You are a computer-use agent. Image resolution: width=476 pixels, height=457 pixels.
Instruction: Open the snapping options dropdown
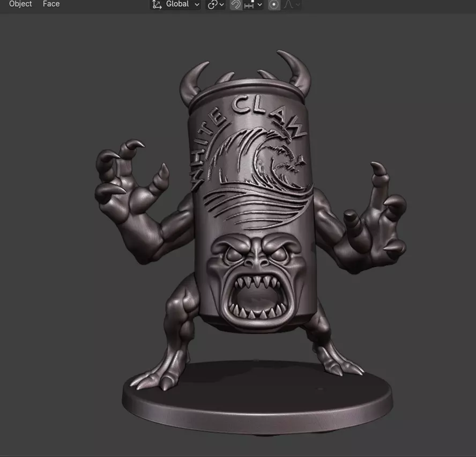tap(253, 4)
